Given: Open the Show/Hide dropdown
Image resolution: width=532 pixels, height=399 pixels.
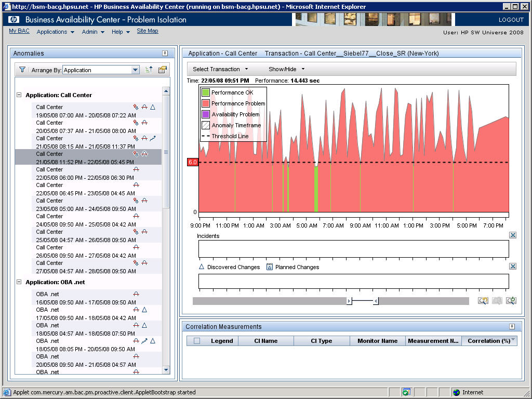Looking at the screenshot, I should (286, 69).
